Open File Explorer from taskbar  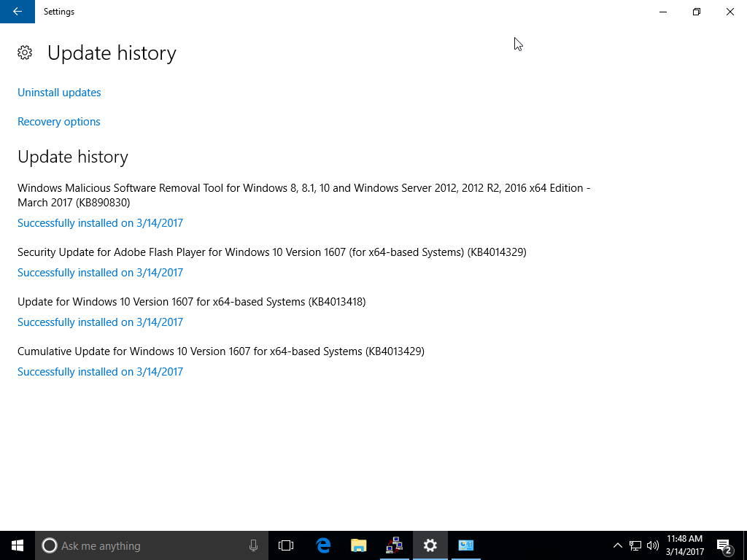[359, 545]
